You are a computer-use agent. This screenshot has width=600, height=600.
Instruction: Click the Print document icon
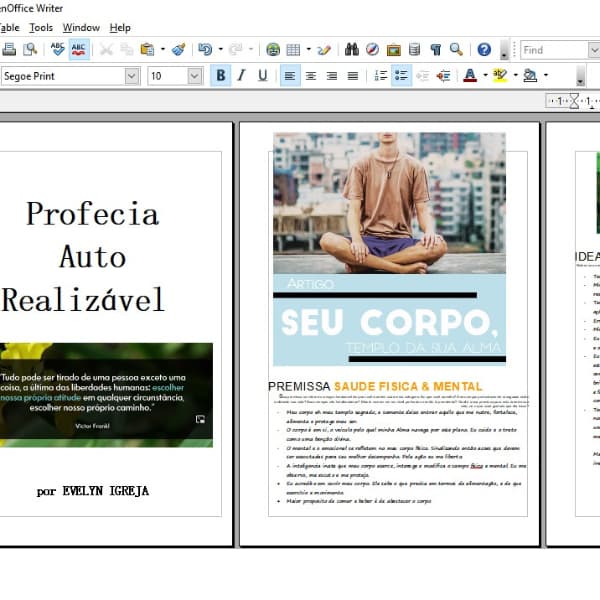[9, 49]
